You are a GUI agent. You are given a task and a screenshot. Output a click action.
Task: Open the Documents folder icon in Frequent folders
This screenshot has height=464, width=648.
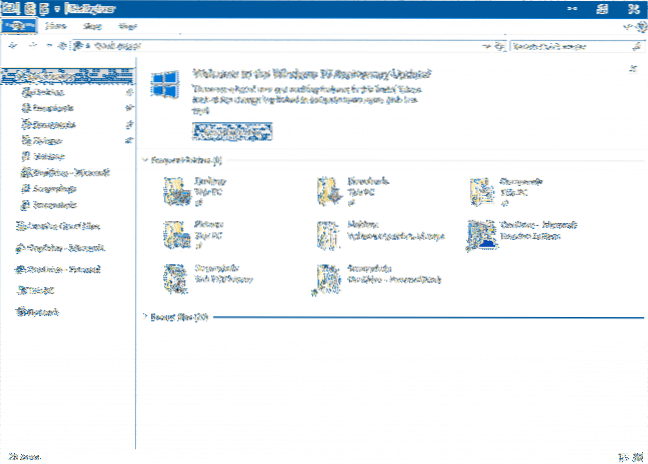click(x=480, y=189)
